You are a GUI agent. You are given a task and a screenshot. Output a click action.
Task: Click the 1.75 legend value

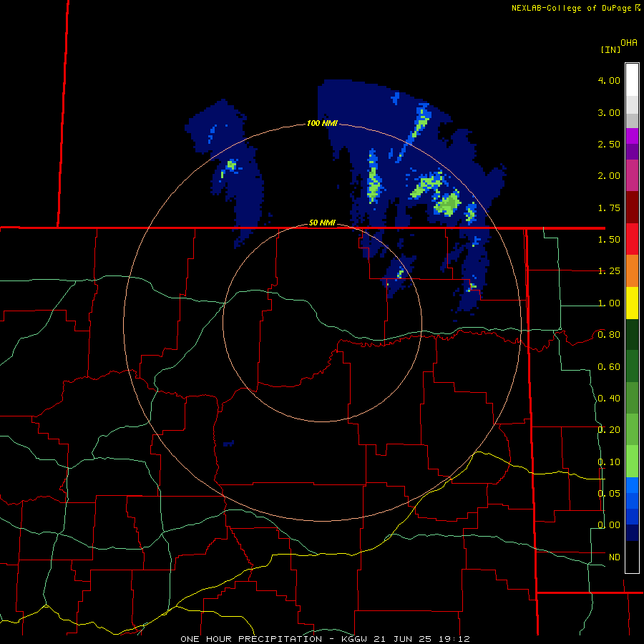pyautogui.click(x=609, y=208)
